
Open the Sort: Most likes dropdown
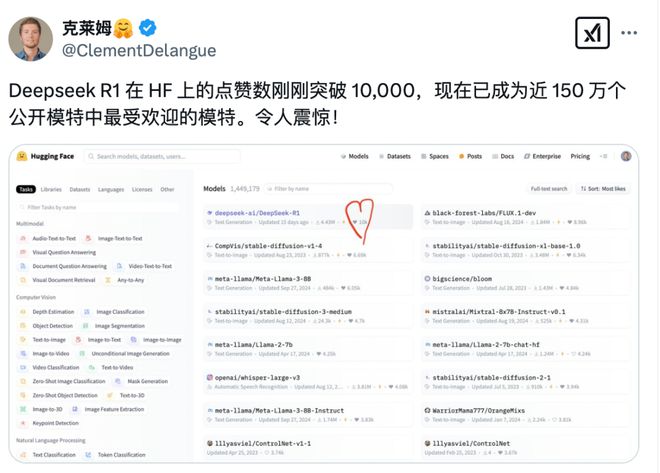click(x=603, y=189)
